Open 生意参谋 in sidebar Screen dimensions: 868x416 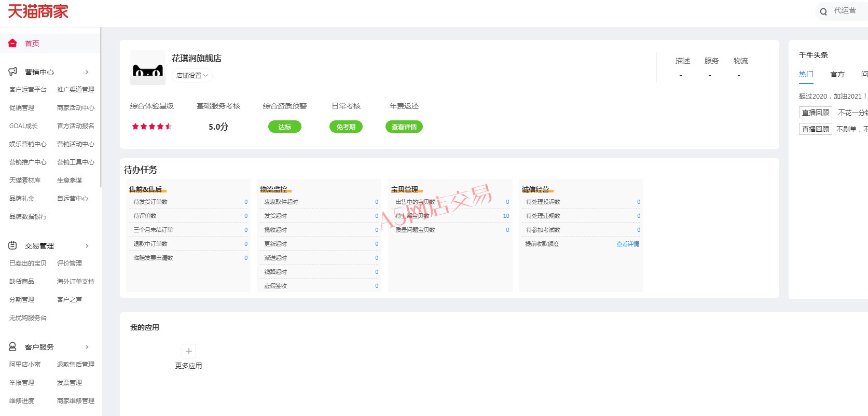pyautogui.click(x=70, y=181)
